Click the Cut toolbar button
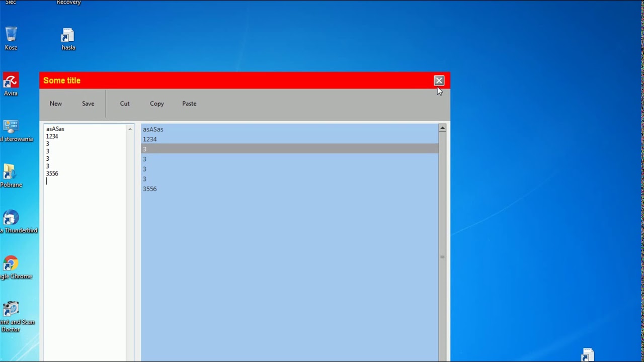This screenshot has height=362, width=644. [125, 104]
